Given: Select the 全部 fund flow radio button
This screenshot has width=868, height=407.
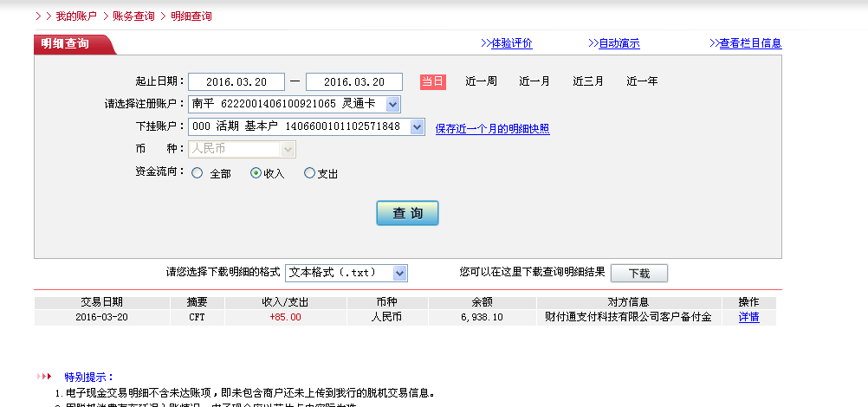Looking at the screenshot, I should [x=198, y=173].
